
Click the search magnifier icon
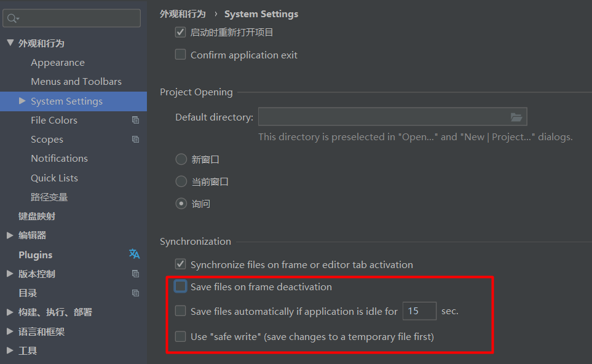point(12,18)
